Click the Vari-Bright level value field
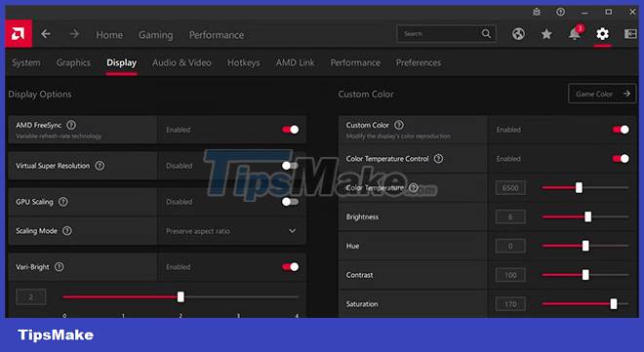 point(31,296)
